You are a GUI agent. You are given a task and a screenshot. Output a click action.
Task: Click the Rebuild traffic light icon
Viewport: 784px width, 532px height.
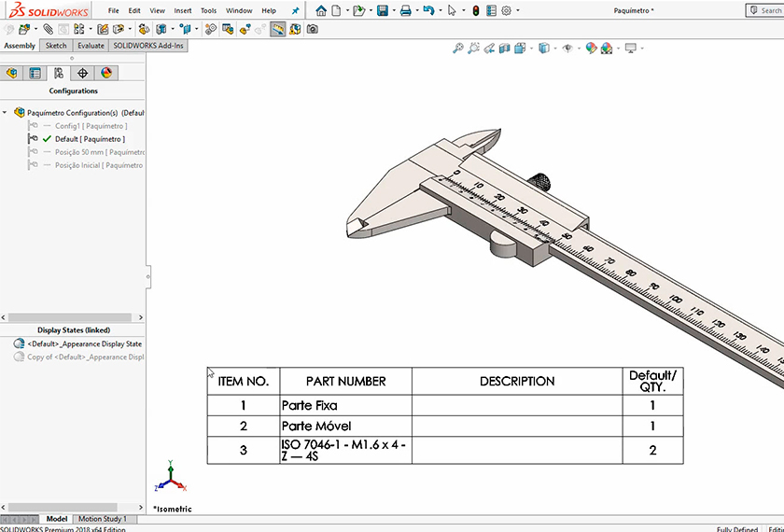click(474, 10)
